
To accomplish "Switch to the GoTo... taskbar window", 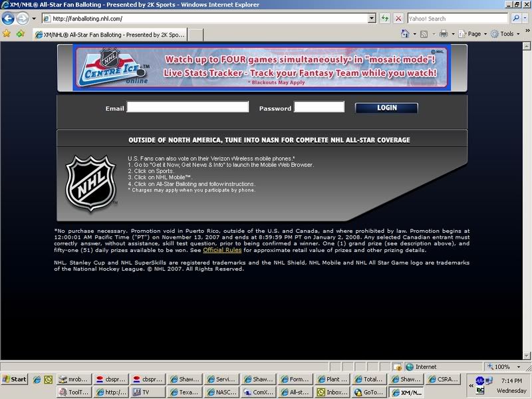I will (369, 392).
